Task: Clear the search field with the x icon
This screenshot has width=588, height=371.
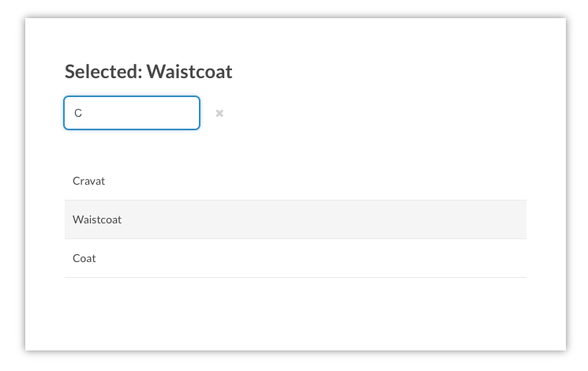Action: tap(219, 113)
